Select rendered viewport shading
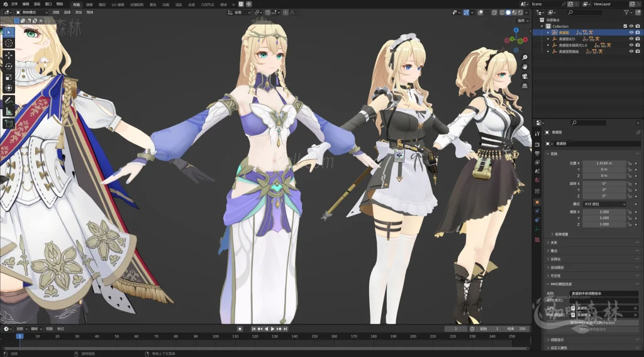The height and width of the screenshot is (357, 644). coord(520,13)
